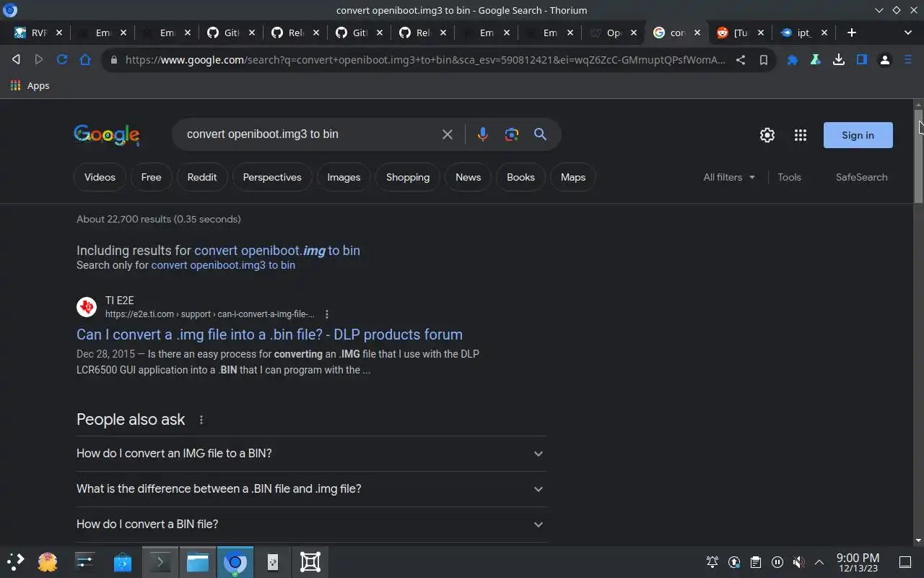Viewport: 924px width, 578px height.
Task: Share this page via address bar icon
Action: pyautogui.click(x=741, y=60)
